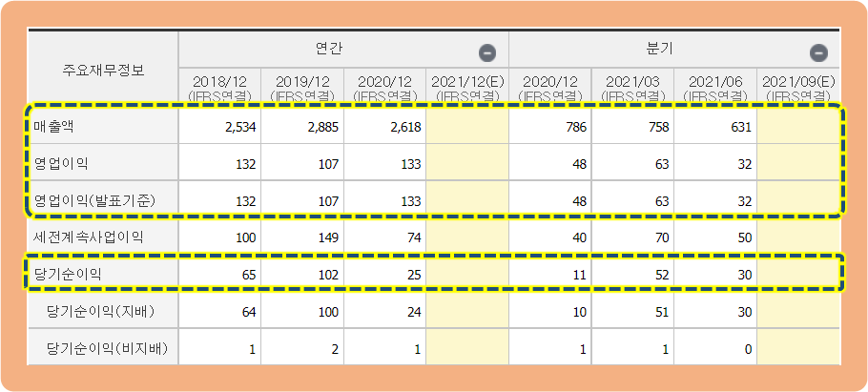The image size is (868, 392).
Task: Click 당기순이익(비지배) value 0 for 2021/06
Action: point(749,349)
